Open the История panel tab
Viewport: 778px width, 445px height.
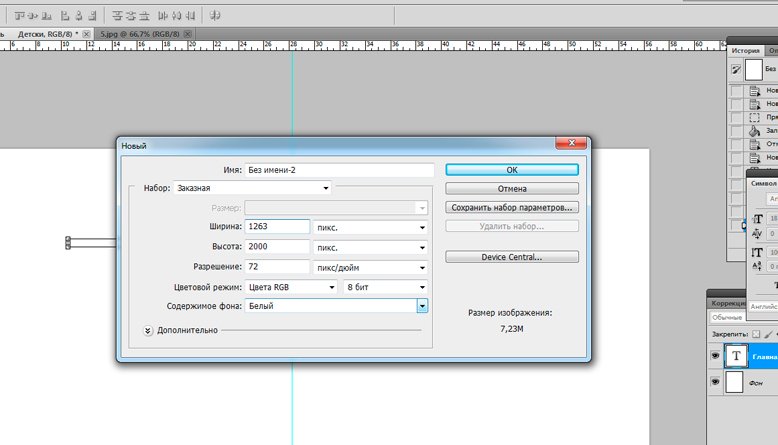(x=745, y=51)
